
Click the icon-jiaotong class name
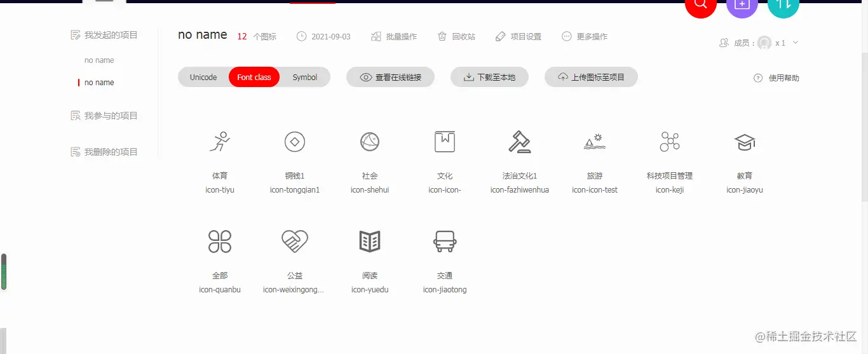[x=445, y=290]
